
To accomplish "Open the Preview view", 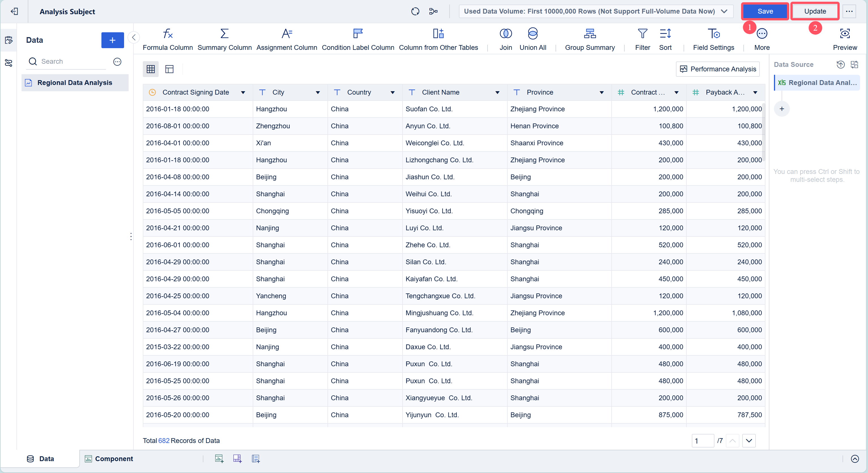I will coord(845,39).
